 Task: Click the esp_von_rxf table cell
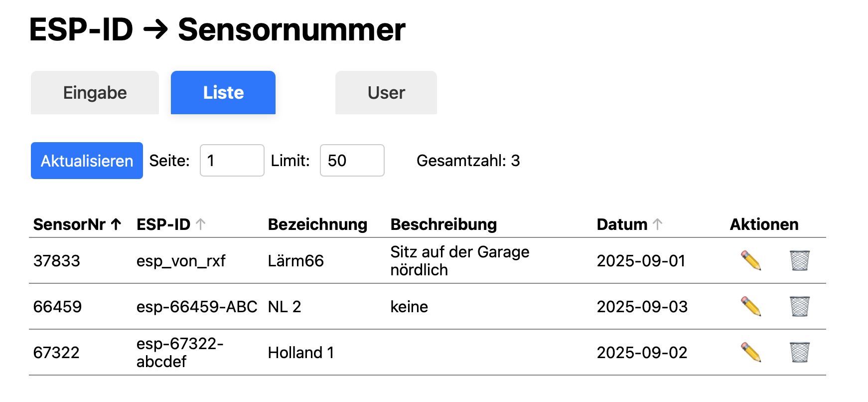point(181,261)
